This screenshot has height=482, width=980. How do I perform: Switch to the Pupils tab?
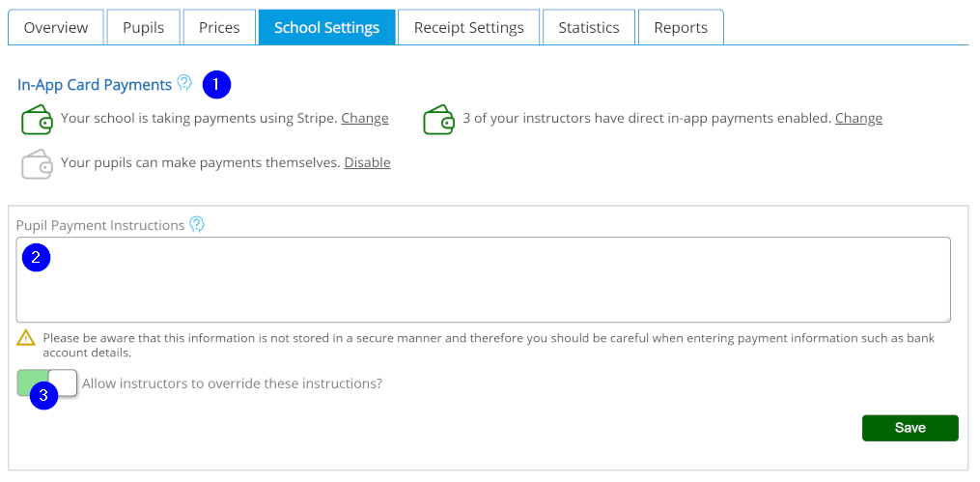pyautogui.click(x=143, y=27)
